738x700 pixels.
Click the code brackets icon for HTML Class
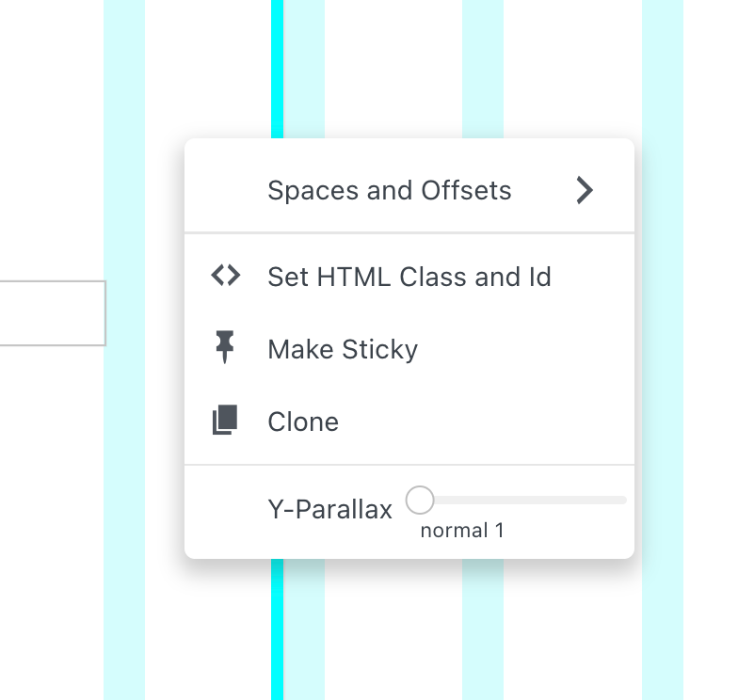(x=225, y=277)
